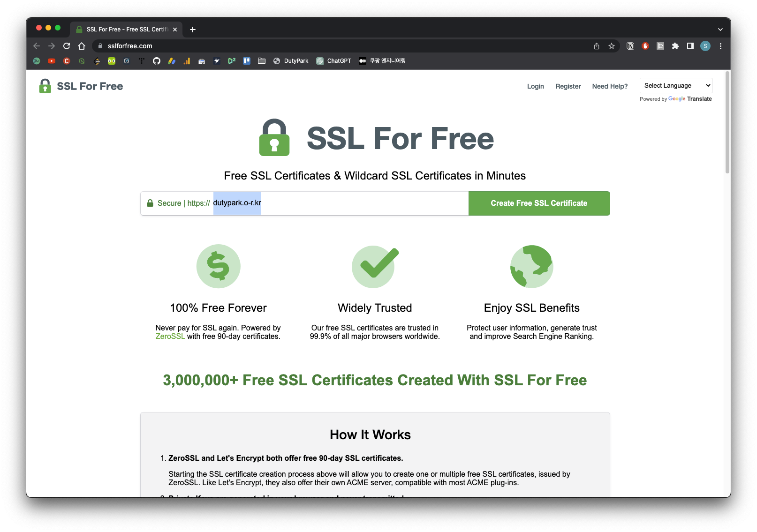The width and height of the screenshot is (757, 532).
Task: Follow the ZeroSSL link
Action: coord(170,337)
